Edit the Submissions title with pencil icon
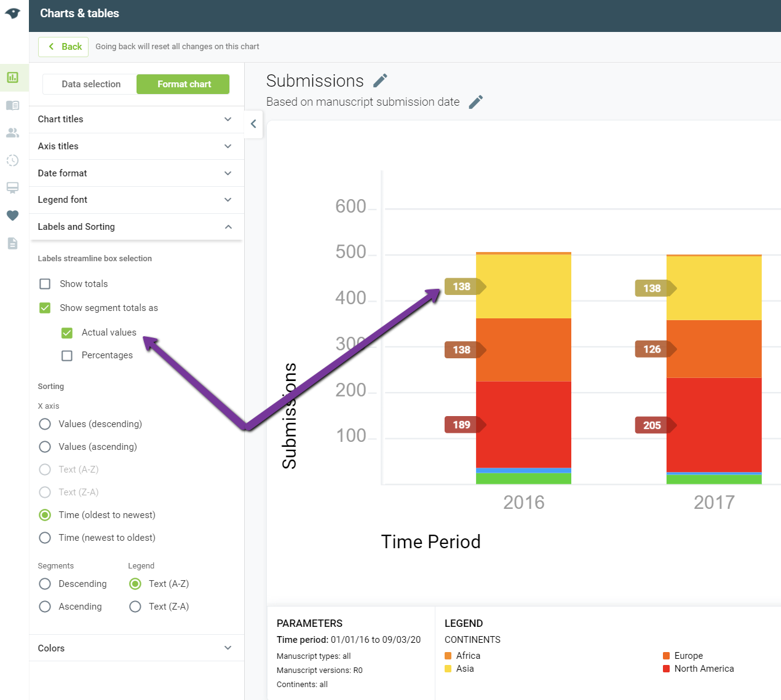Screen dimensions: 781x700 click(x=381, y=81)
